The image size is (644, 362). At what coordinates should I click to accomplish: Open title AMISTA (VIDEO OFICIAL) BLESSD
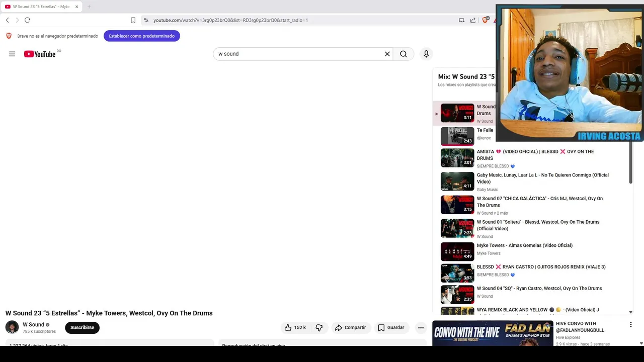click(x=535, y=155)
